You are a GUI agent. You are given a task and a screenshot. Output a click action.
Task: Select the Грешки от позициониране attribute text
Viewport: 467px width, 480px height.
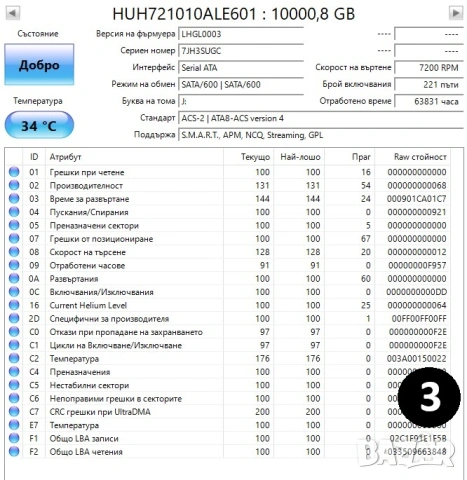coord(101,239)
